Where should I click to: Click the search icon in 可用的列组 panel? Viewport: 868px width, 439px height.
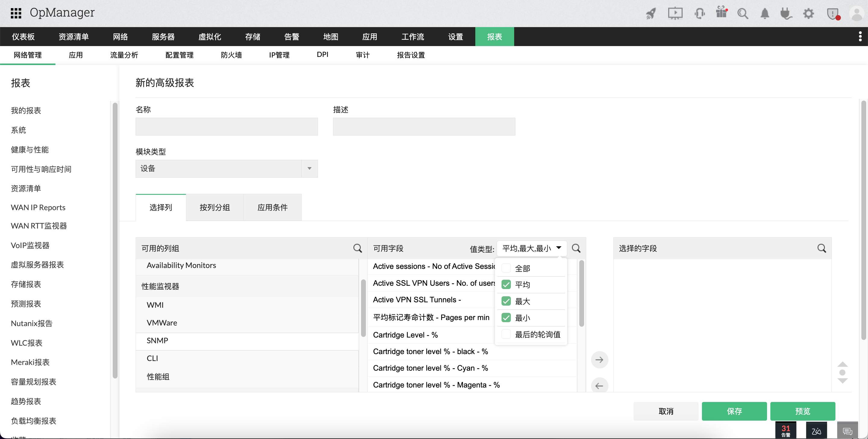357,248
